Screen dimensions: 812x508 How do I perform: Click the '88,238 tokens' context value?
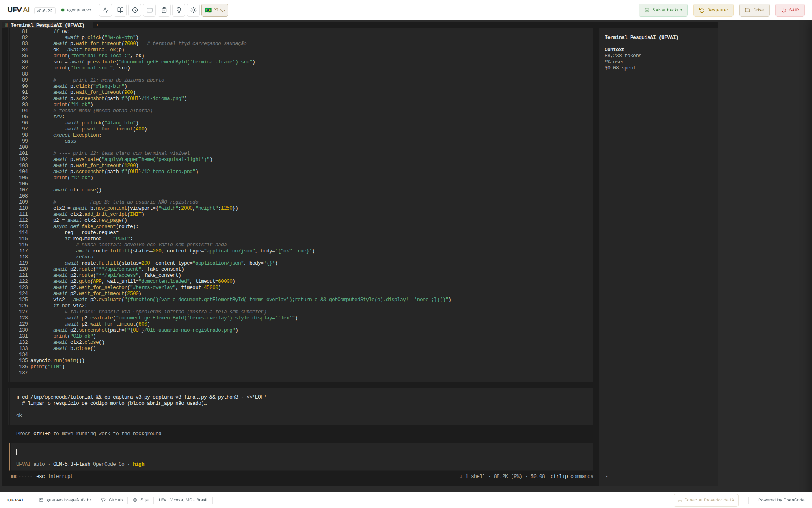coord(623,56)
